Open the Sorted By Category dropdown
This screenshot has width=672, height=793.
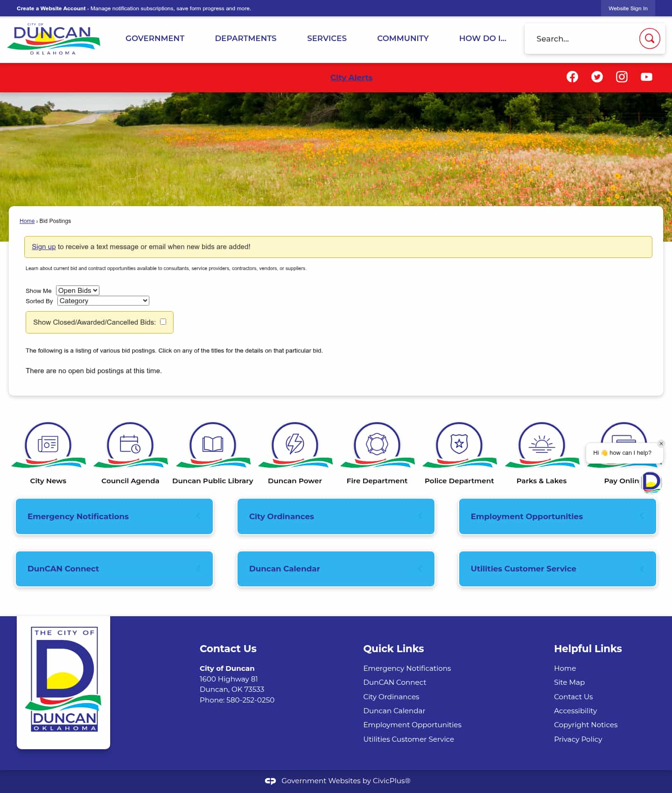103,301
